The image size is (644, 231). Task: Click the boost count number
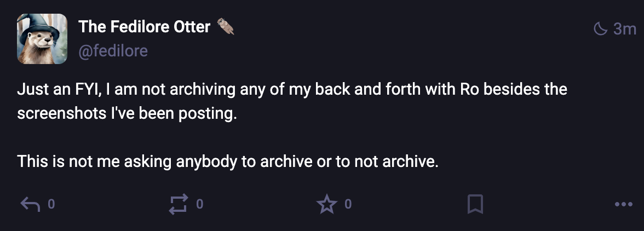pos(200,205)
